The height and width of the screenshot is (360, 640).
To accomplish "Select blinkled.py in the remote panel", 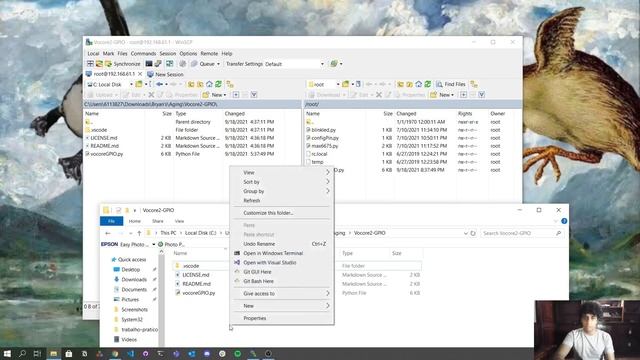I will coord(323,130).
